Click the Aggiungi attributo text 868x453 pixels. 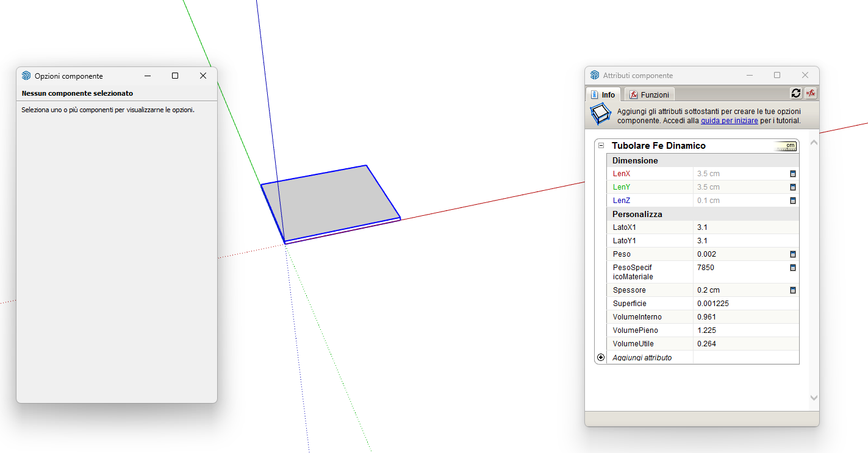[x=642, y=358]
